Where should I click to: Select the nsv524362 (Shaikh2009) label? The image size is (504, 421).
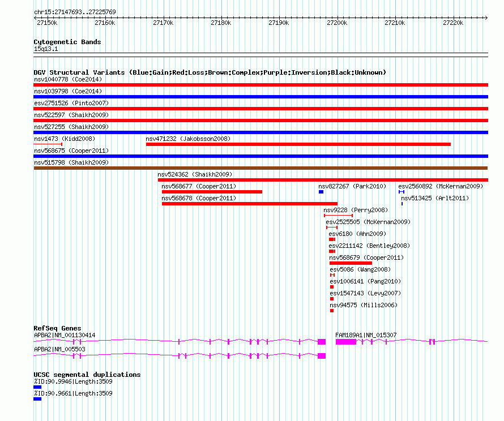(x=195, y=174)
